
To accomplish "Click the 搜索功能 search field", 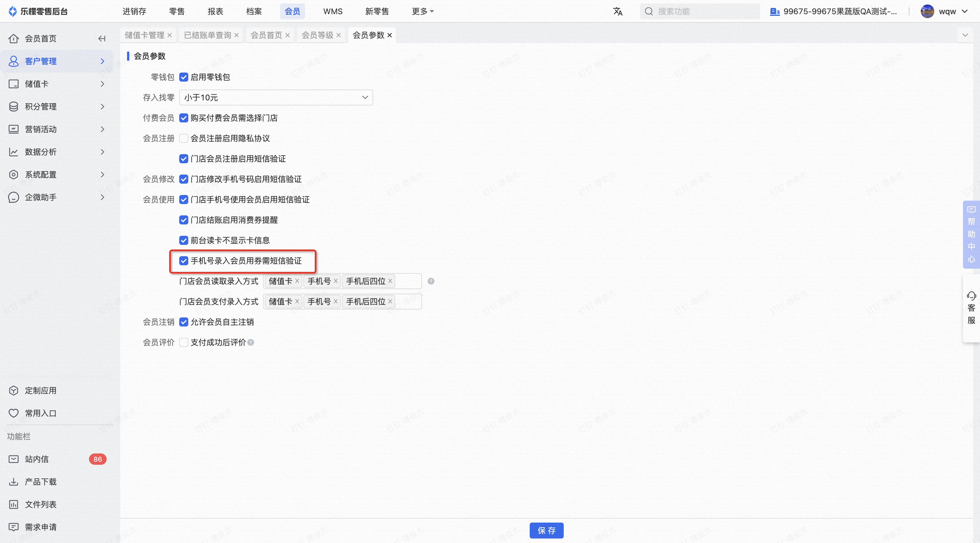I will coord(700,11).
